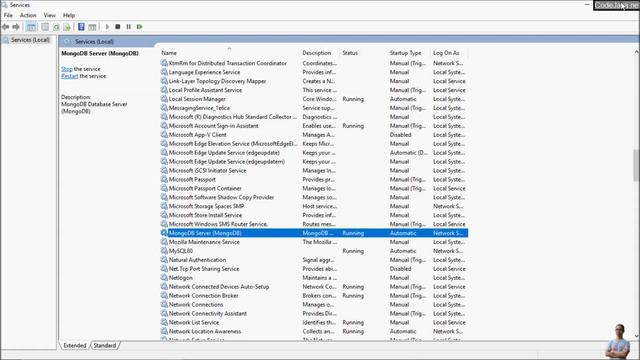Toggle Show/Hide Action Pane toolbar icon
This screenshot has height=360, width=640.
92,27
